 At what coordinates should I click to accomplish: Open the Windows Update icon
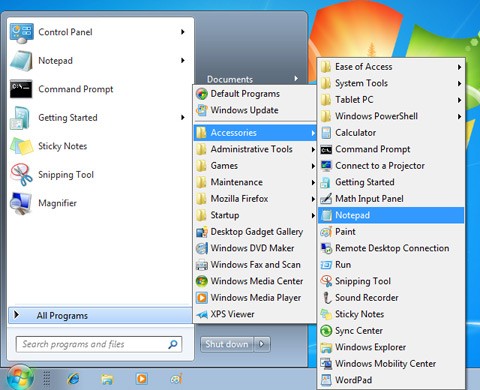[x=202, y=110]
